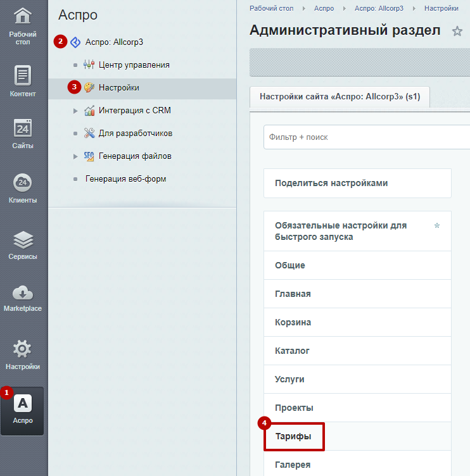
Task: Open the Тарифы settings section
Action: click(x=357, y=436)
